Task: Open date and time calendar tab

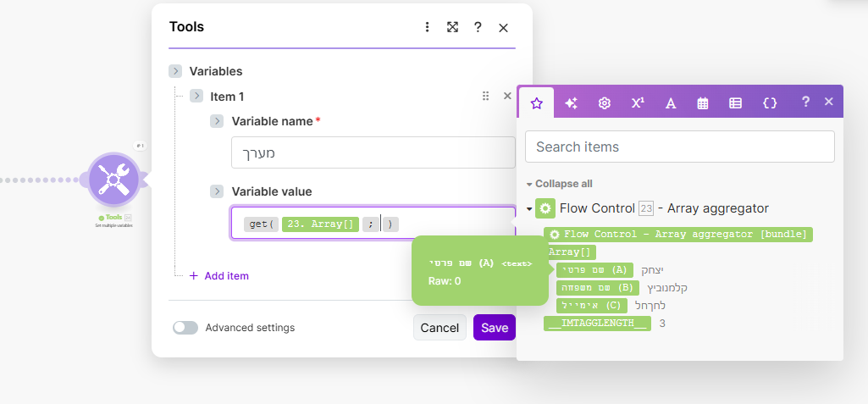Action: pyautogui.click(x=703, y=102)
